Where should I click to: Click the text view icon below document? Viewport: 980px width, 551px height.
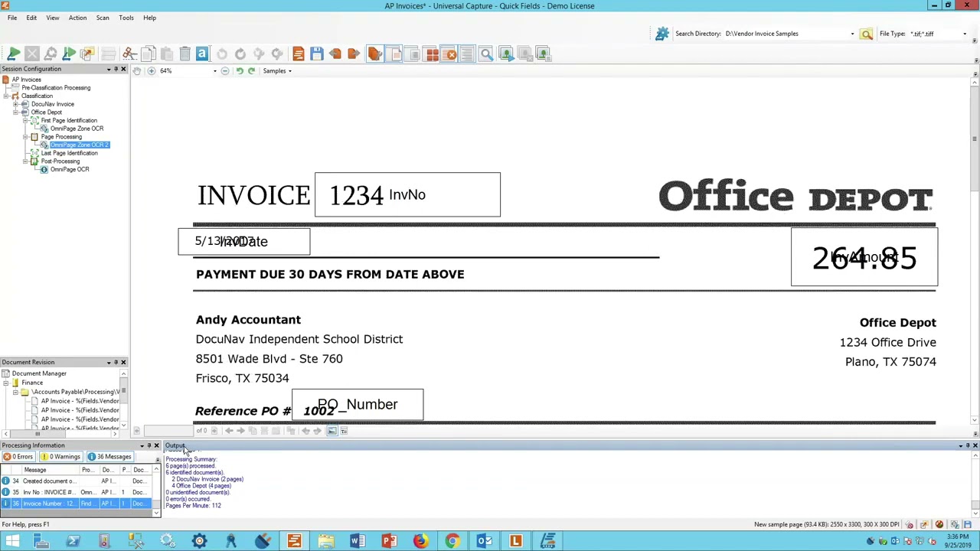click(x=344, y=431)
